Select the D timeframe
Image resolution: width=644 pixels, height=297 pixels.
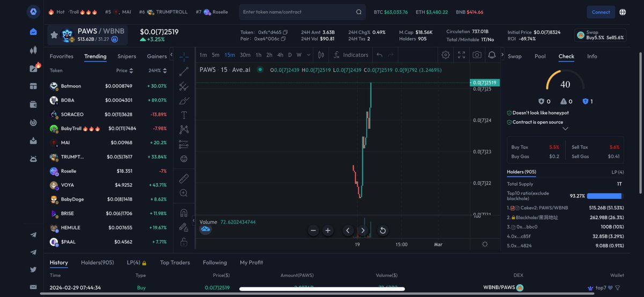click(x=290, y=55)
